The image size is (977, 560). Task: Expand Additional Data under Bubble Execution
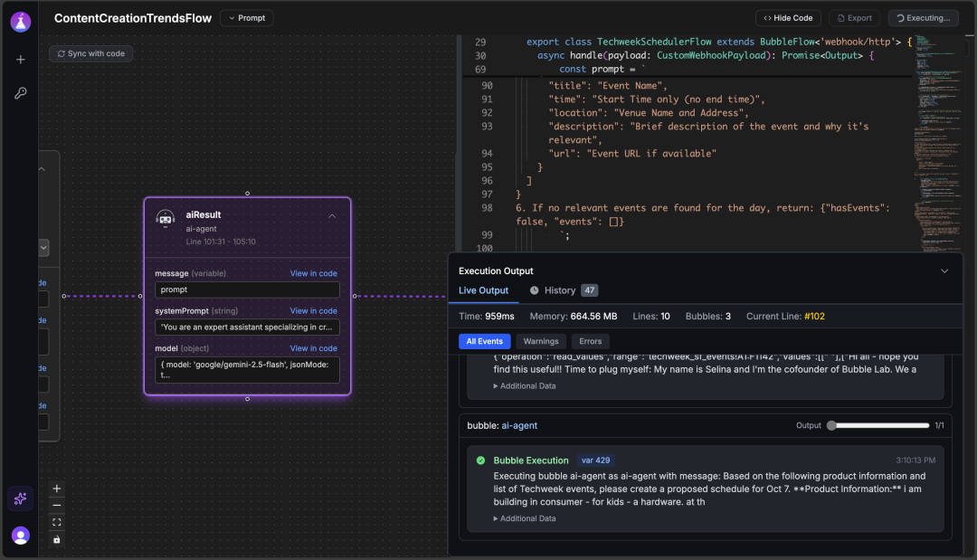(525, 518)
